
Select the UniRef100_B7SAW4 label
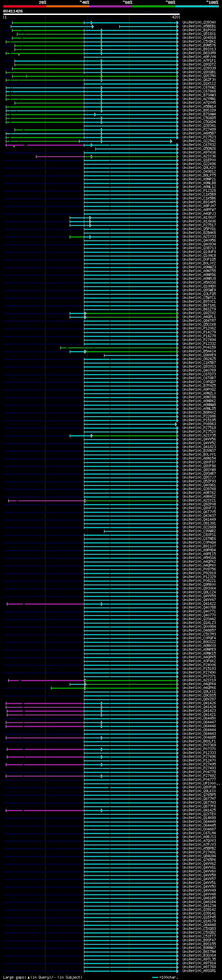point(199,114)
